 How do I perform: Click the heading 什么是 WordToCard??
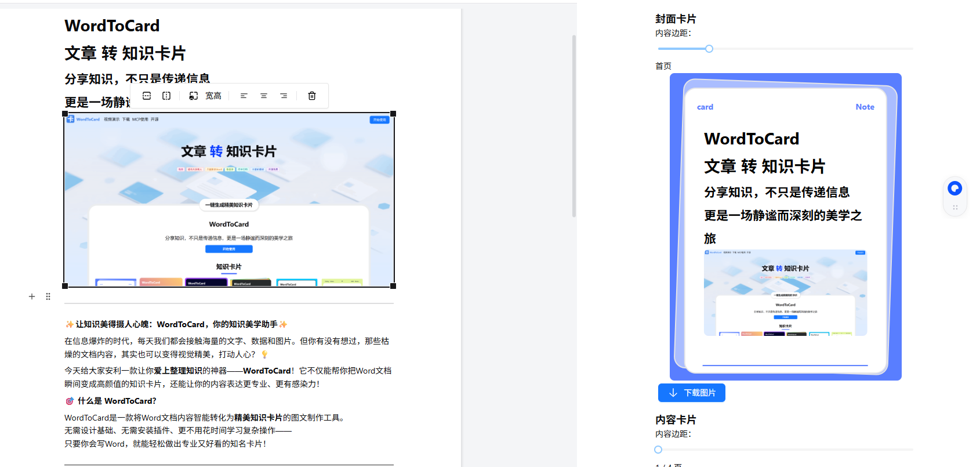tap(111, 401)
